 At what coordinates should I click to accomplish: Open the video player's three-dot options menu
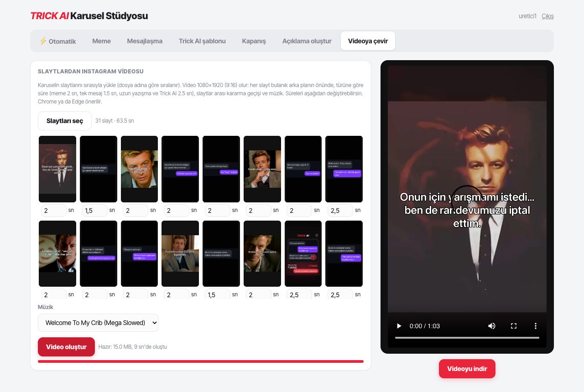(x=536, y=326)
